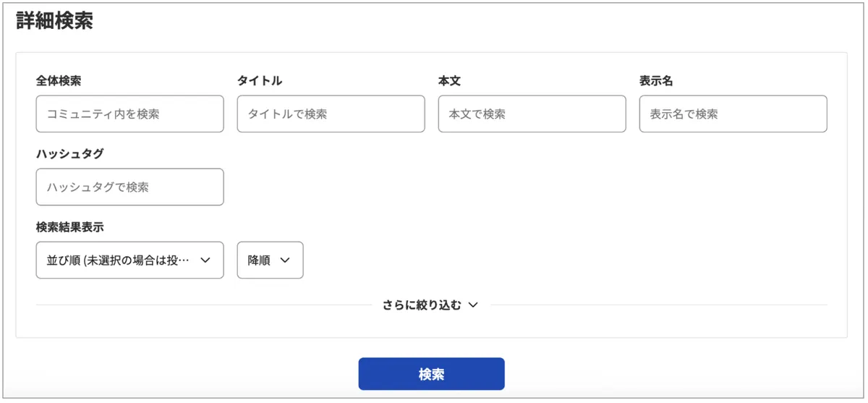Click the 詳細検索 page heading
This screenshot has width=868, height=403.
coord(54,22)
